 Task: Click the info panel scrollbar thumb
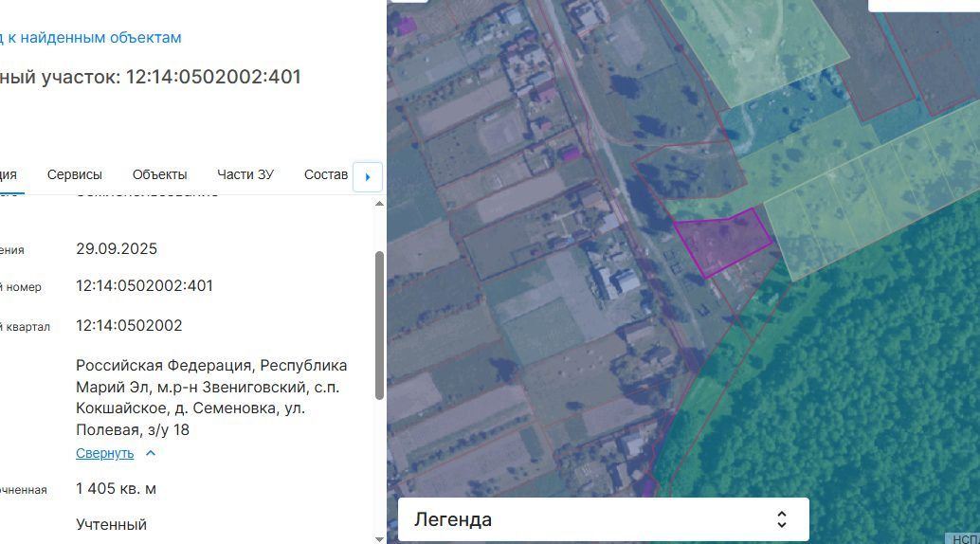(x=379, y=325)
